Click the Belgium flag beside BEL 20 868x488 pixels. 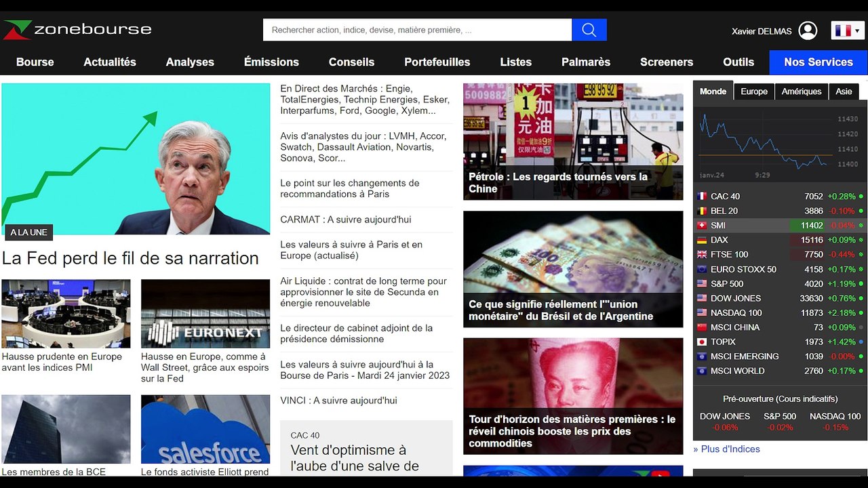point(702,211)
